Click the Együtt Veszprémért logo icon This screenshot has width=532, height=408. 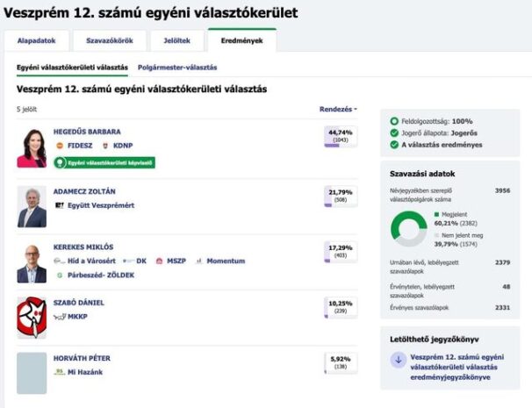pos(60,205)
